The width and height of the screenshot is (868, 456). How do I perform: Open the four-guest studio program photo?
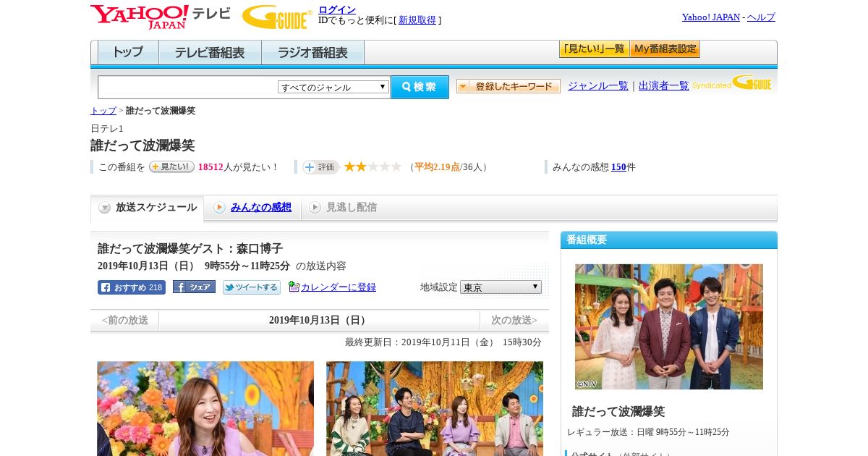[x=435, y=409]
